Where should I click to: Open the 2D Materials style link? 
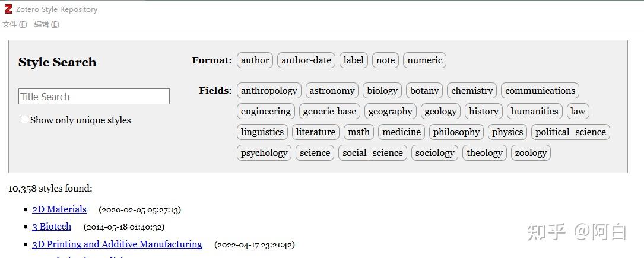pos(59,209)
